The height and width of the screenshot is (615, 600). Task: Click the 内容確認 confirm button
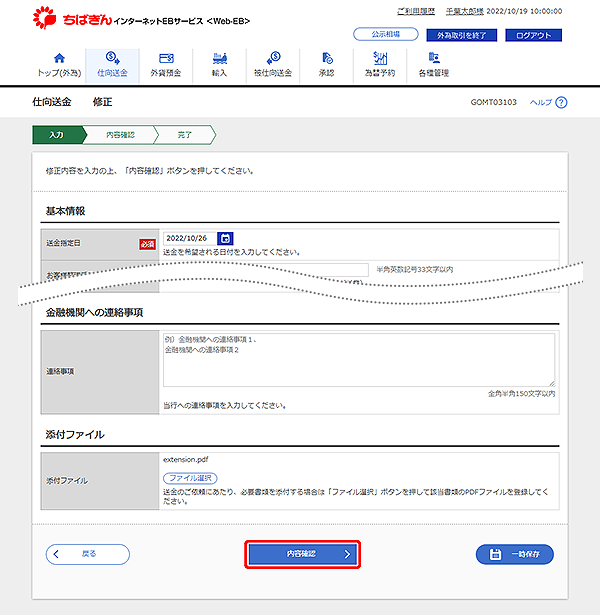(x=302, y=554)
